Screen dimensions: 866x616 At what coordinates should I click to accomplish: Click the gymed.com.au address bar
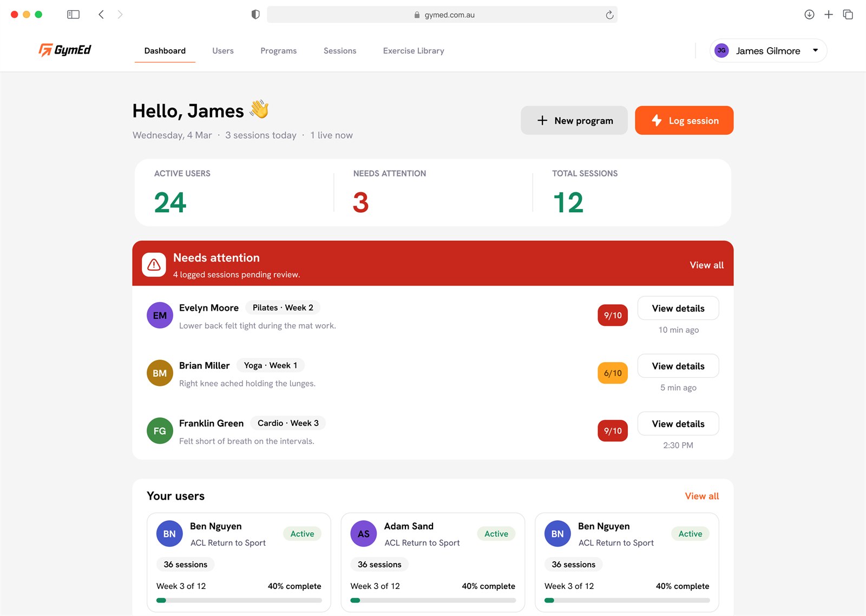tap(442, 15)
